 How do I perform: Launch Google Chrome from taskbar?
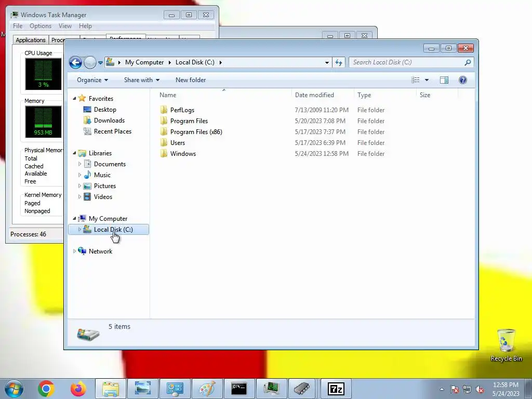pos(46,389)
